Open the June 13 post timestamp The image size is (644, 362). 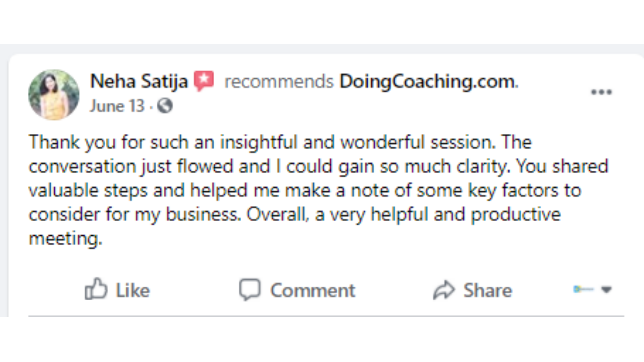(117, 106)
